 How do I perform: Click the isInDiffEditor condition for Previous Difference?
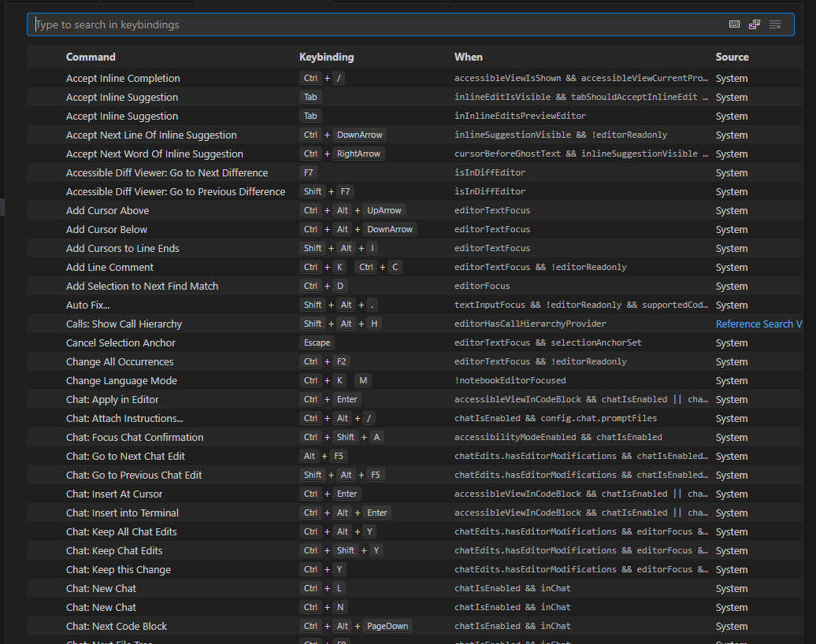click(x=489, y=191)
